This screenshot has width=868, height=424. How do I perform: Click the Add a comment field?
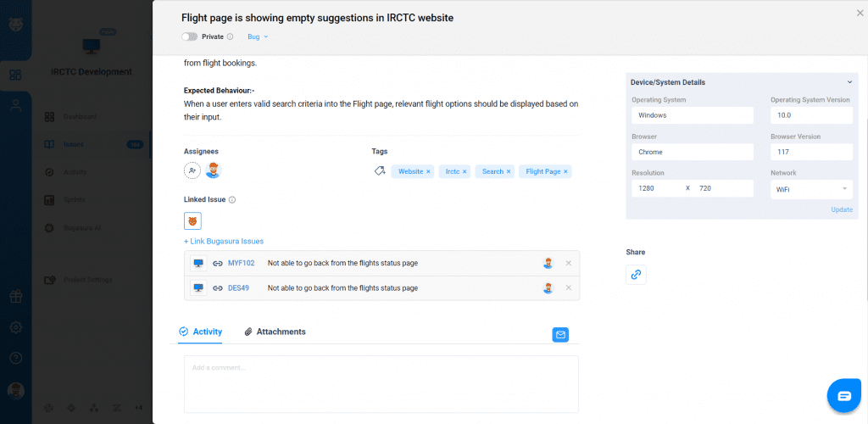(381, 384)
